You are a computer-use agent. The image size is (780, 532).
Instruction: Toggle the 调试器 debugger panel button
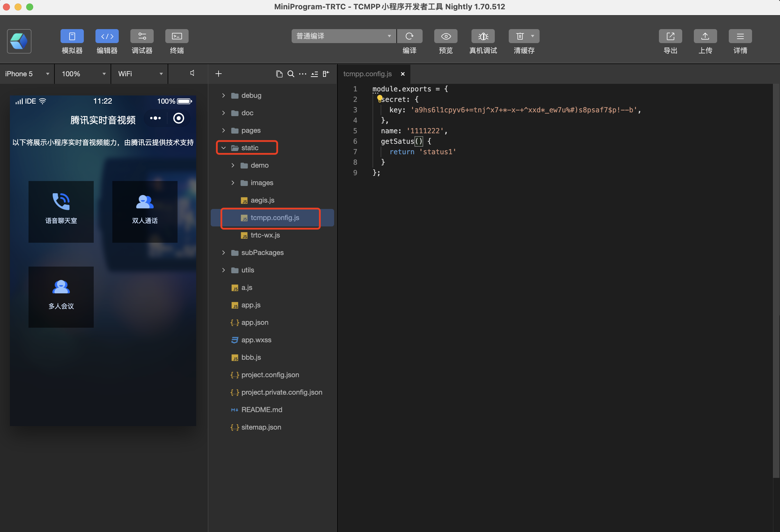(142, 36)
